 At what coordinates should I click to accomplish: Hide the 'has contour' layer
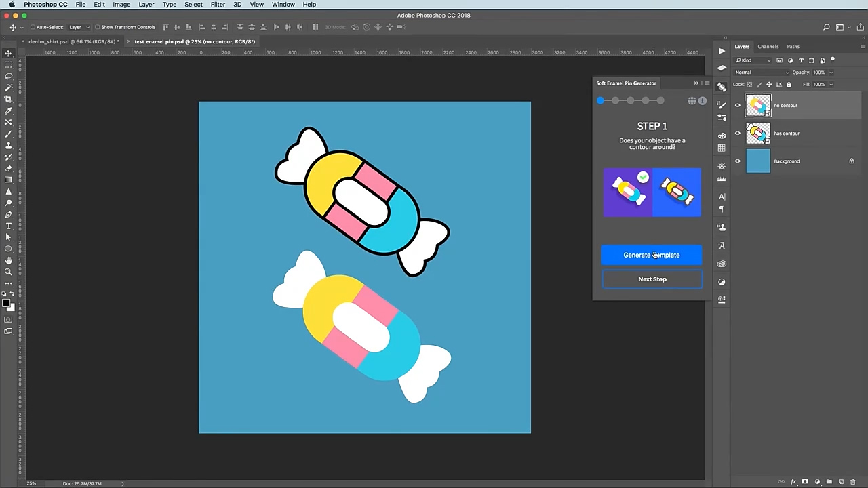tap(738, 134)
